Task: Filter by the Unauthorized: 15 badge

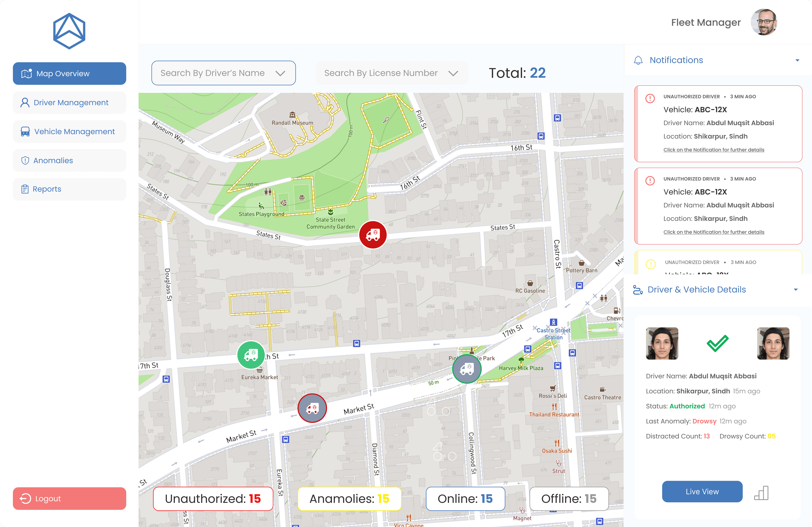Action: pos(213,498)
